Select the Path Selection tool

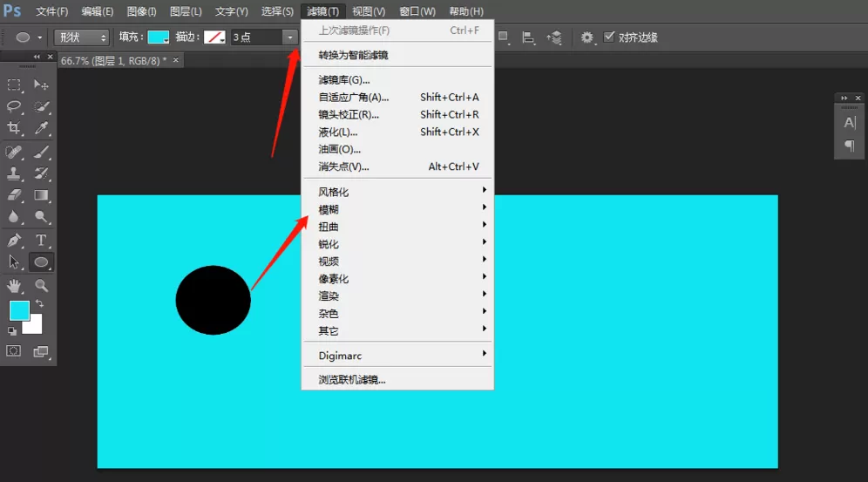click(x=14, y=261)
